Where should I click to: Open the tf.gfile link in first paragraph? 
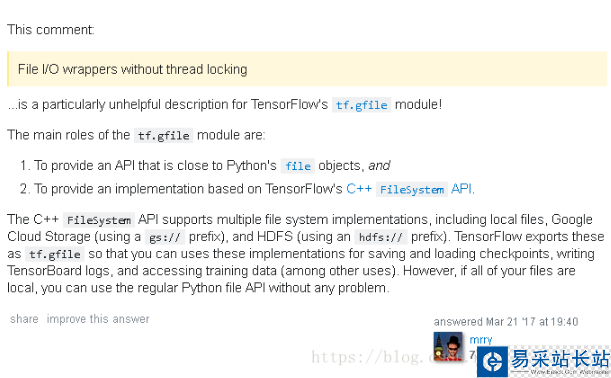[361, 105]
